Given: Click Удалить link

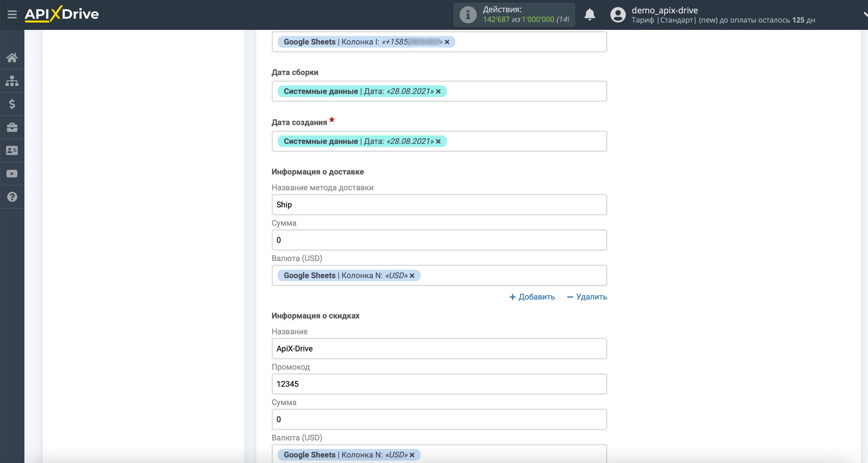Looking at the screenshot, I should click(587, 297).
